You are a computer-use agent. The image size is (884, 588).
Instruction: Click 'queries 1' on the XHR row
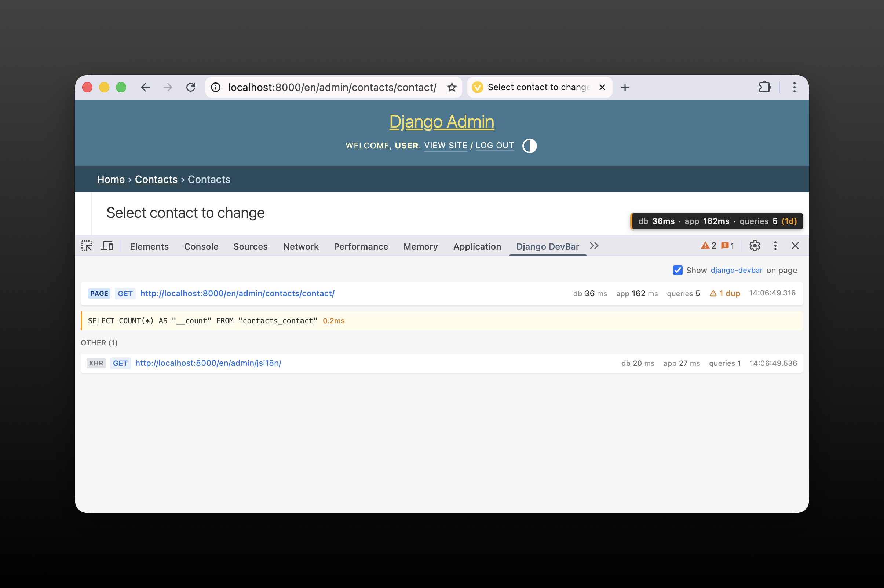coord(724,363)
